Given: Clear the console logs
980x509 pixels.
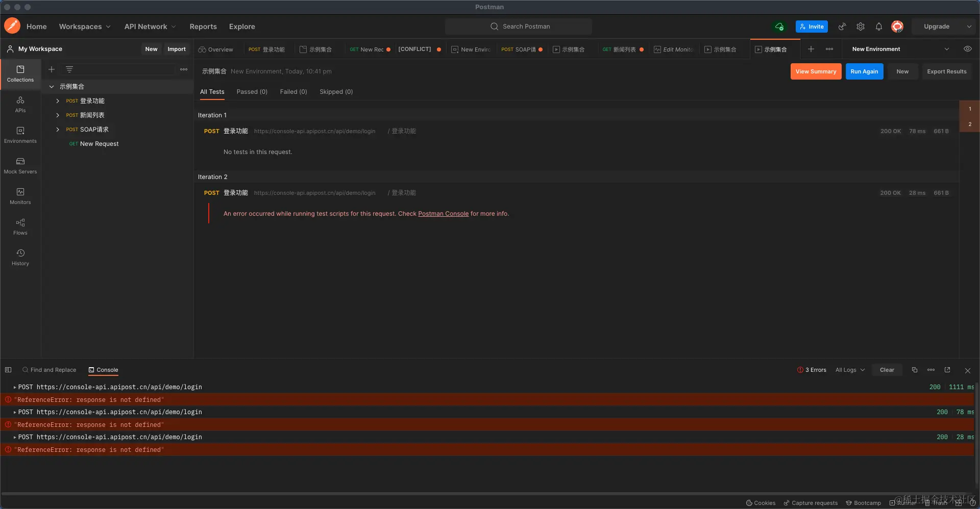Looking at the screenshot, I should (887, 370).
